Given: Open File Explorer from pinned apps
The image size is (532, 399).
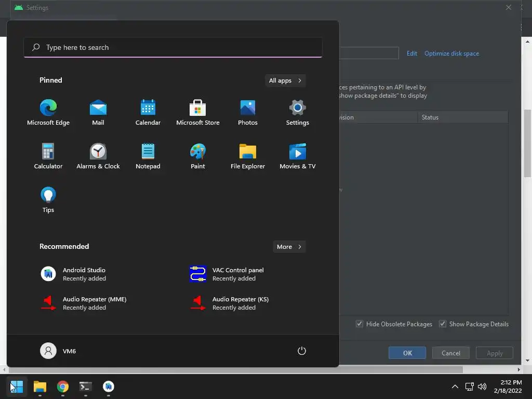Looking at the screenshot, I should [x=248, y=156].
